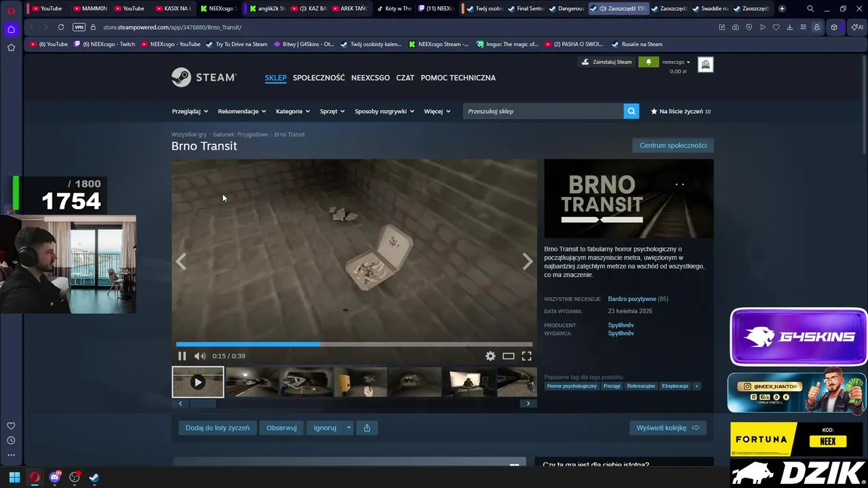Go to SKLEP store menu
Image resolution: width=868 pixels, height=488 pixels.
275,77
